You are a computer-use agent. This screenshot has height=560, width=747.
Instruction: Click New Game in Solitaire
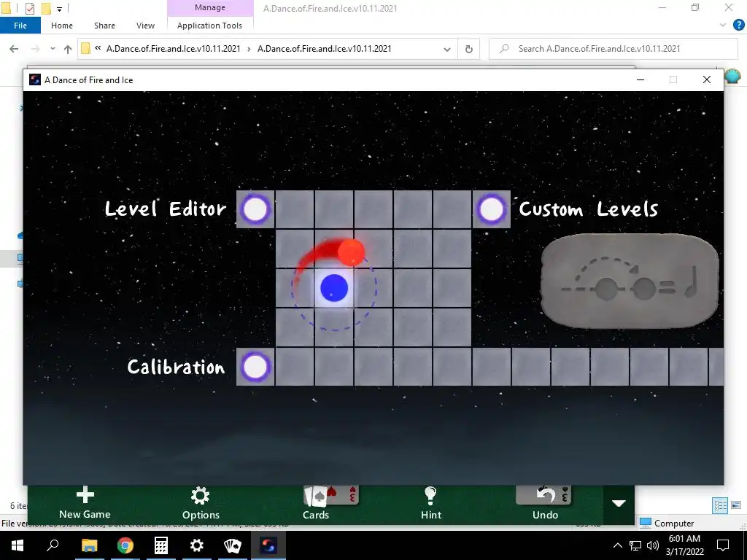[85, 505]
